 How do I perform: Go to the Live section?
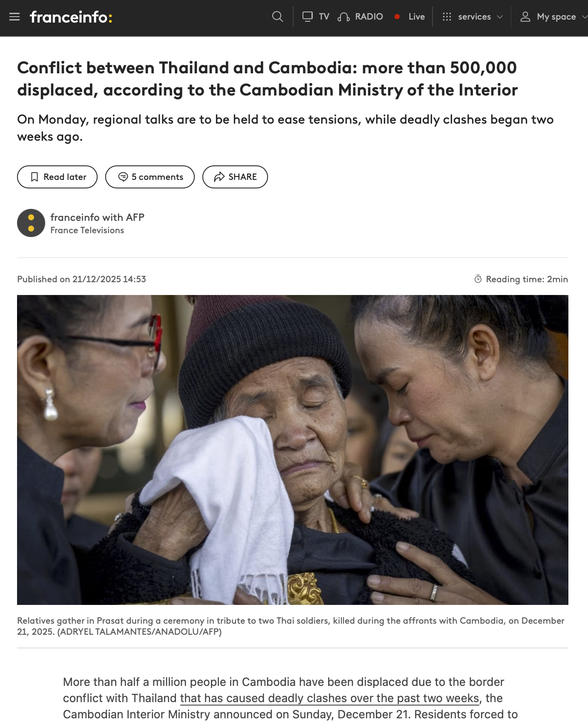(416, 17)
